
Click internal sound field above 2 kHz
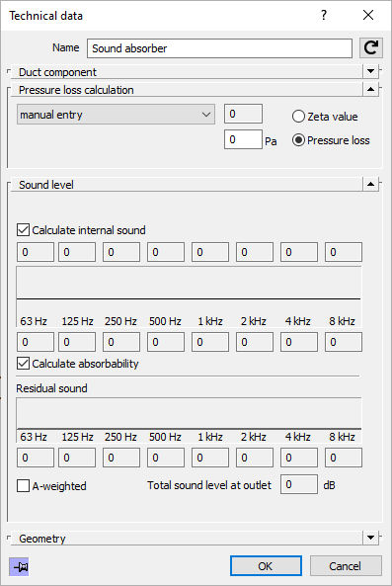point(255,252)
